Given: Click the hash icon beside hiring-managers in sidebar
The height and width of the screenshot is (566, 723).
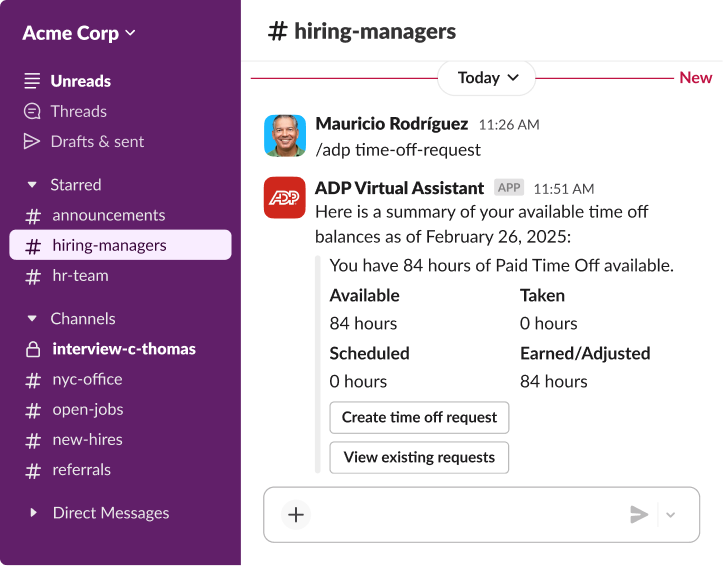Looking at the screenshot, I should pyautogui.click(x=33, y=246).
